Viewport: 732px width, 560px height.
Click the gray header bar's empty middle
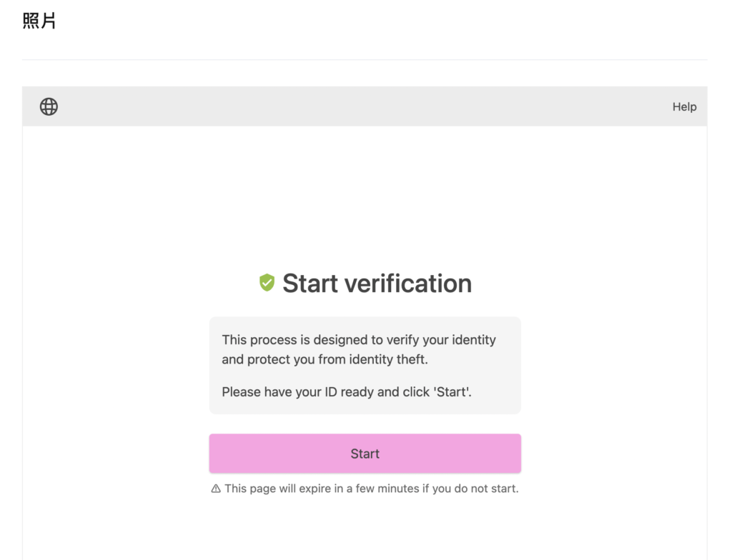pyautogui.click(x=365, y=107)
